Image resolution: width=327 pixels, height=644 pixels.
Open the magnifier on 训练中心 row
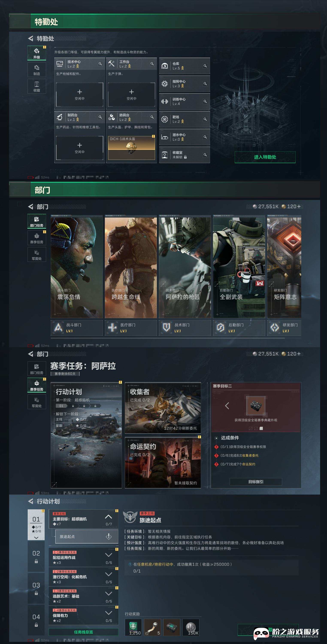[x=205, y=101]
